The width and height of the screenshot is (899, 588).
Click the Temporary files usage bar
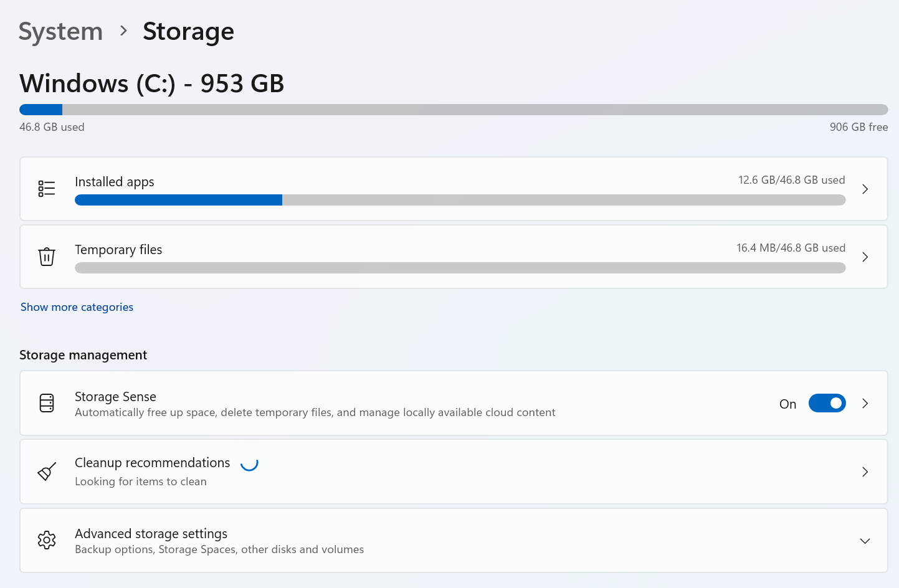click(x=460, y=268)
